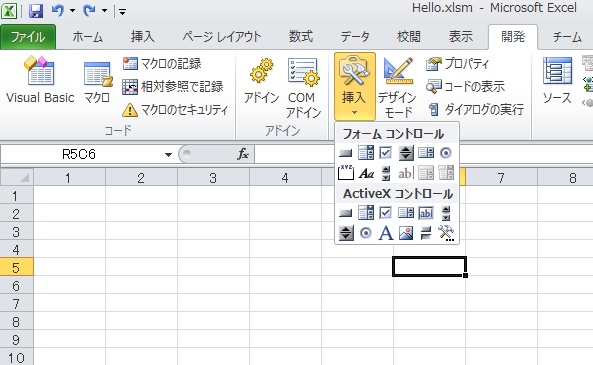Viewport: 593px width, 365px height.
Task: Click マクロの記録 to record macro
Action: click(x=162, y=63)
